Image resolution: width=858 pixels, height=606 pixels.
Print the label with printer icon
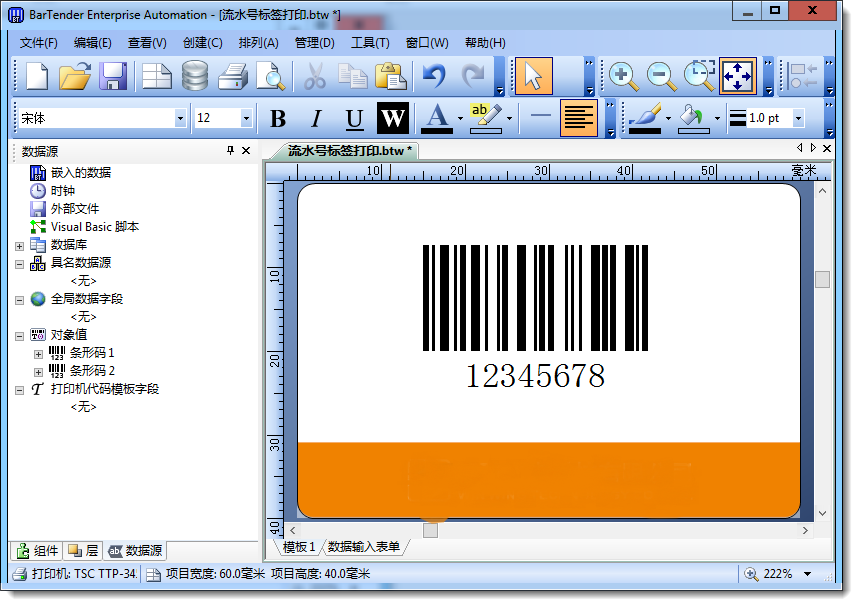click(233, 76)
